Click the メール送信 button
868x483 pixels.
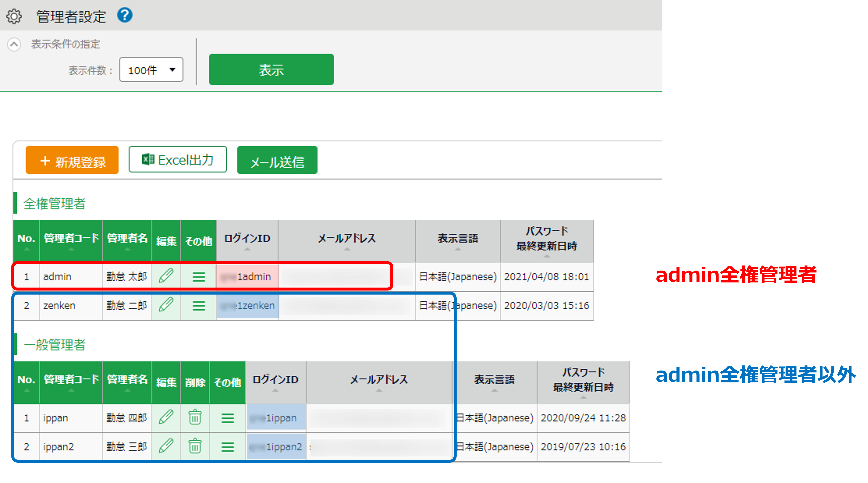[277, 160]
